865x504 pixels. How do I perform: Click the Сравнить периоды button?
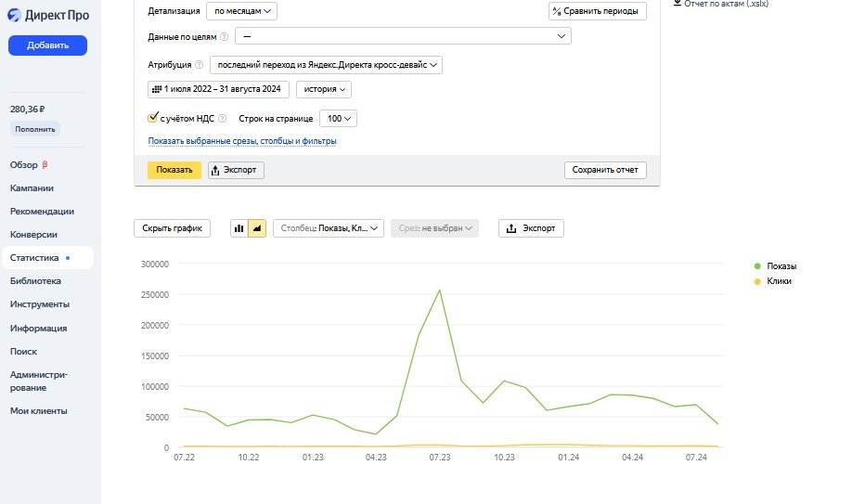[x=598, y=11]
